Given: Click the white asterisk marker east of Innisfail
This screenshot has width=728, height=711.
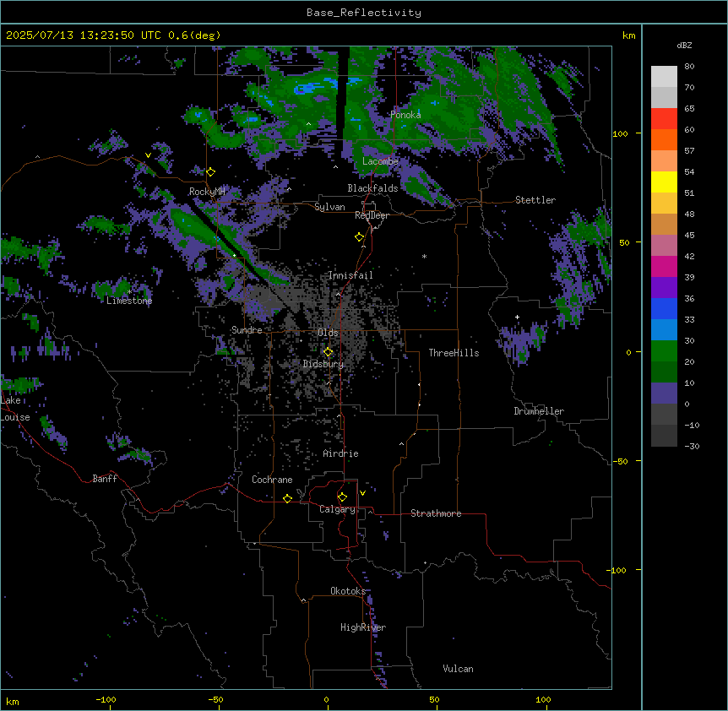Looking at the screenshot, I should pos(424,256).
